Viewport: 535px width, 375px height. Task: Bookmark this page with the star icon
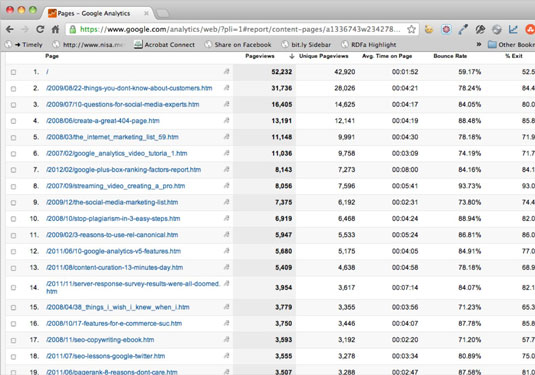(x=411, y=29)
